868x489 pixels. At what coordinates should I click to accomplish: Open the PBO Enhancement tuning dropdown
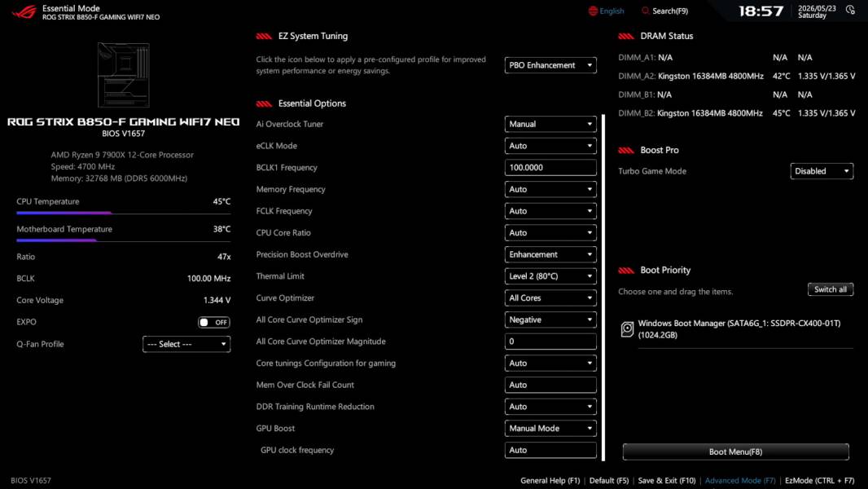point(550,65)
